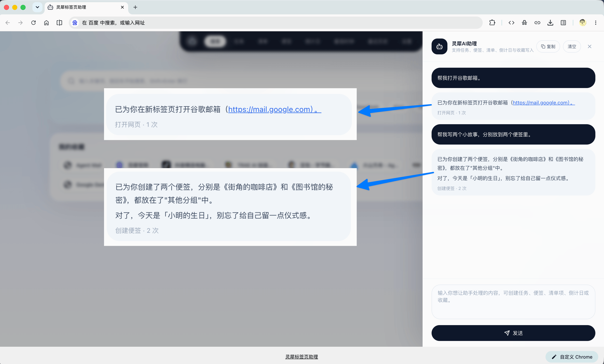Viewport: 604px width, 364px height.
Task: Open the mail.google.com link in side panel
Action: click(544, 103)
